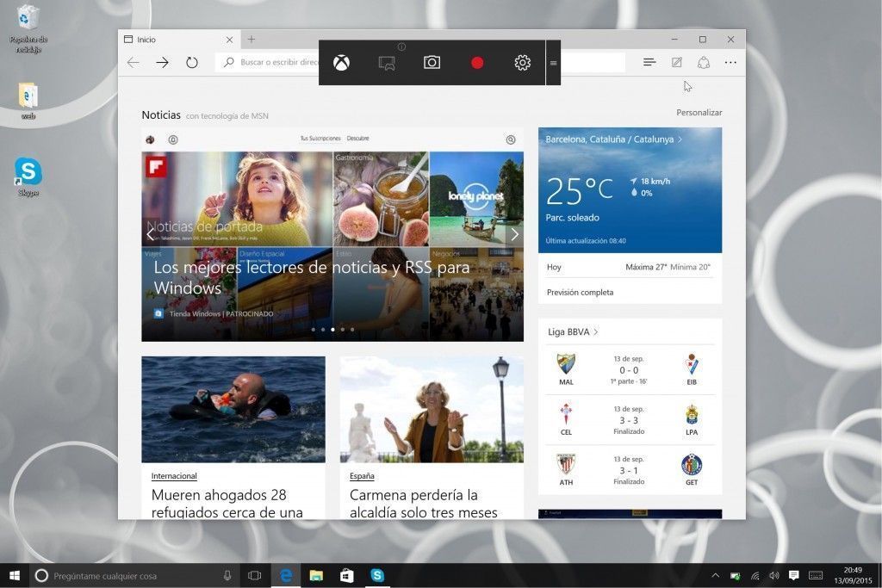Expand Liga BBVA chevron
Viewport: 882px width, 588px height.
coord(596,331)
